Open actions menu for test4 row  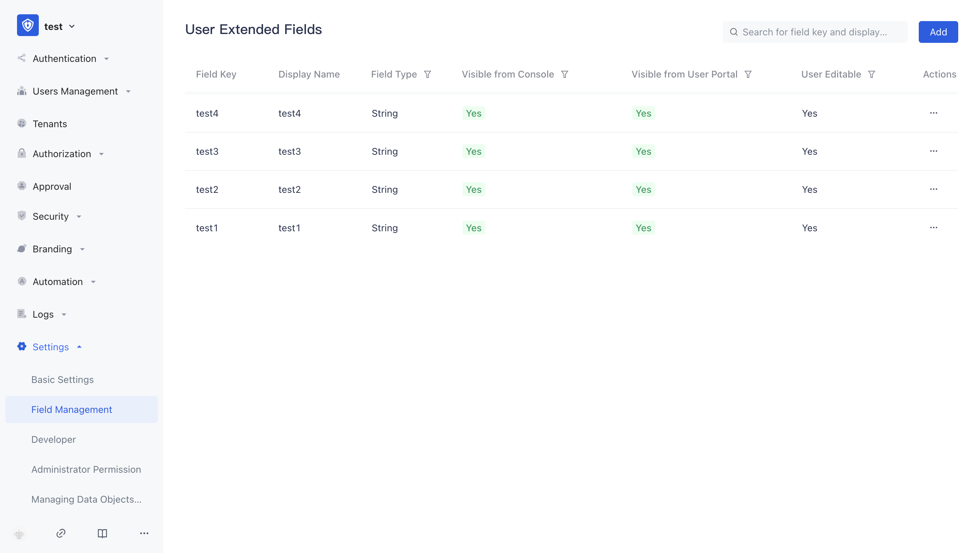pos(933,113)
